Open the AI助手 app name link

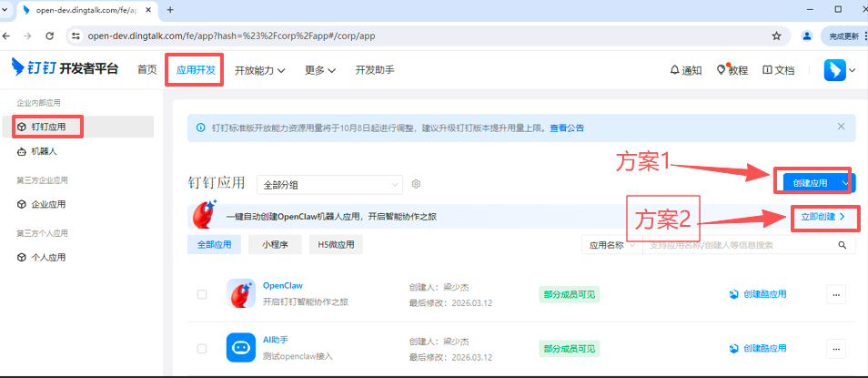276,340
